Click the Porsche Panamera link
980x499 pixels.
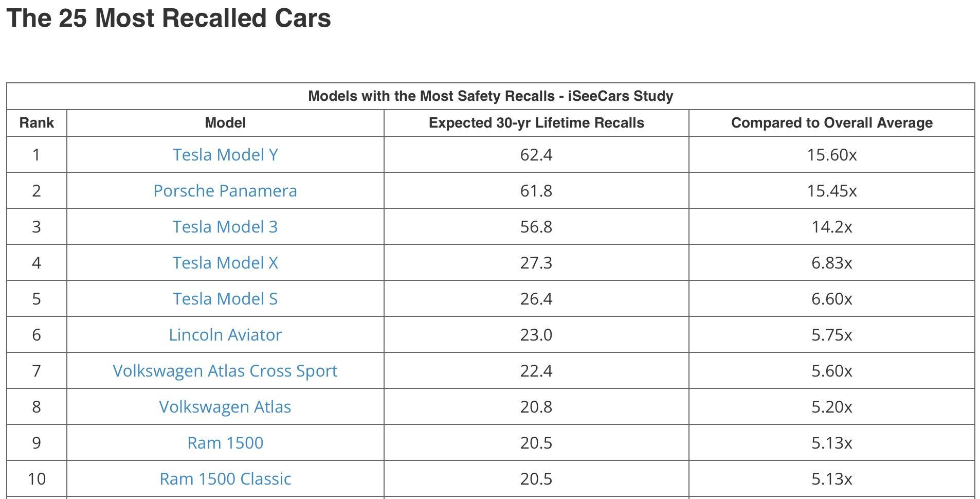tap(225, 191)
